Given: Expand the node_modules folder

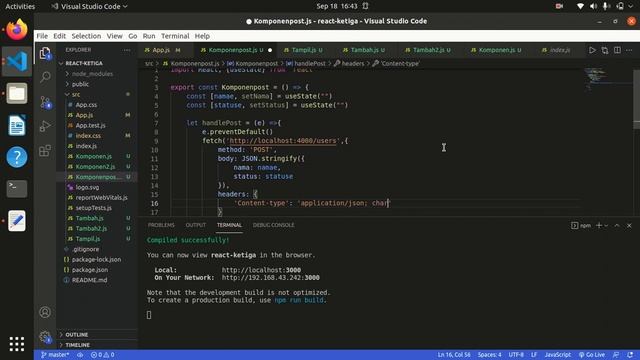Looking at the screenshot, I should coord(92,74).
